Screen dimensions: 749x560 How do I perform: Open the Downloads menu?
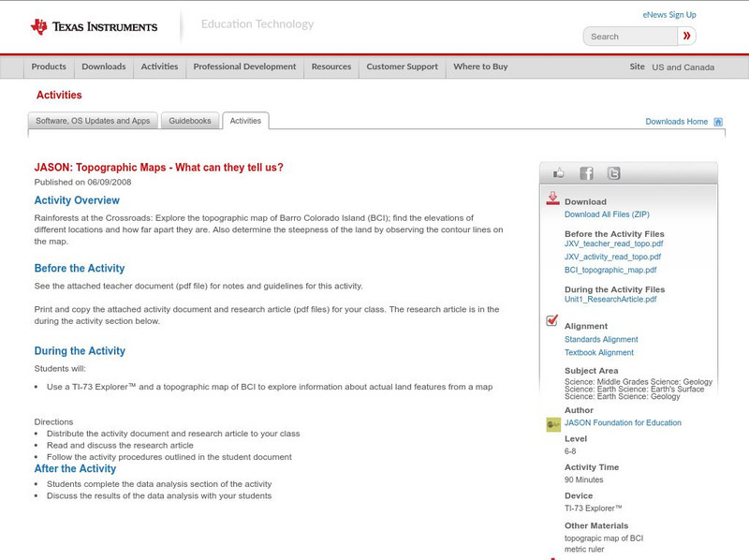pyautogui.click(x=104, y=66)
